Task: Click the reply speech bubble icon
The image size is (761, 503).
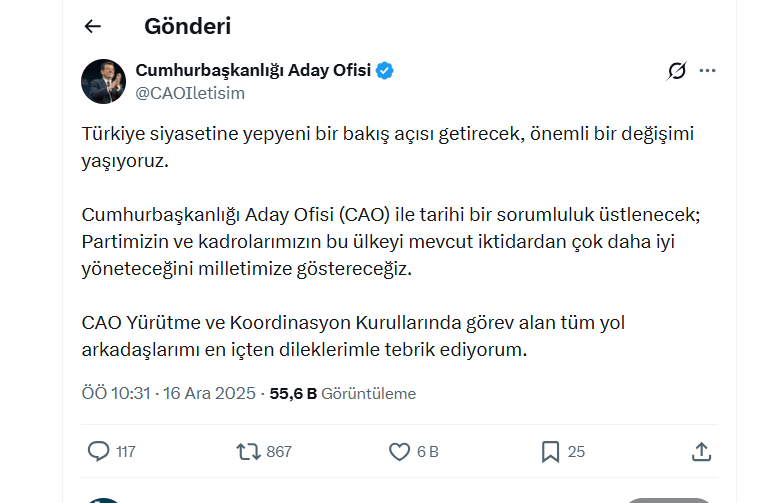Action: 98,451
